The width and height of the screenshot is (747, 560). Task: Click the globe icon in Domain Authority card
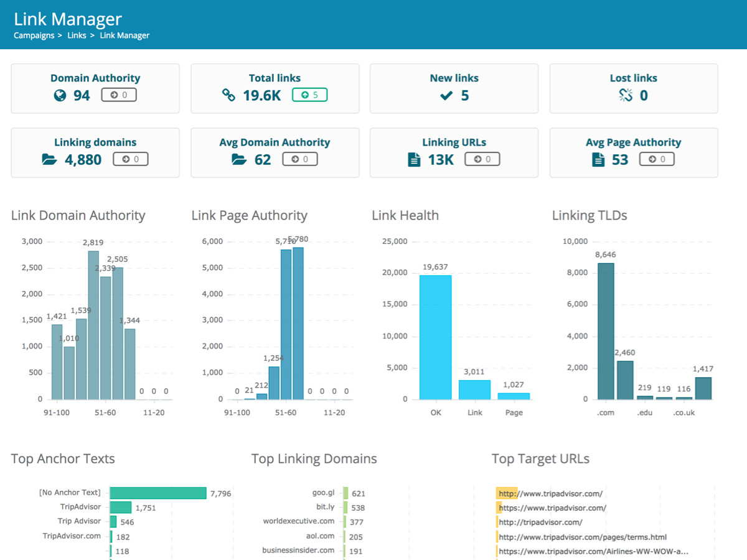pyautogui.click(x=60, y=95)
